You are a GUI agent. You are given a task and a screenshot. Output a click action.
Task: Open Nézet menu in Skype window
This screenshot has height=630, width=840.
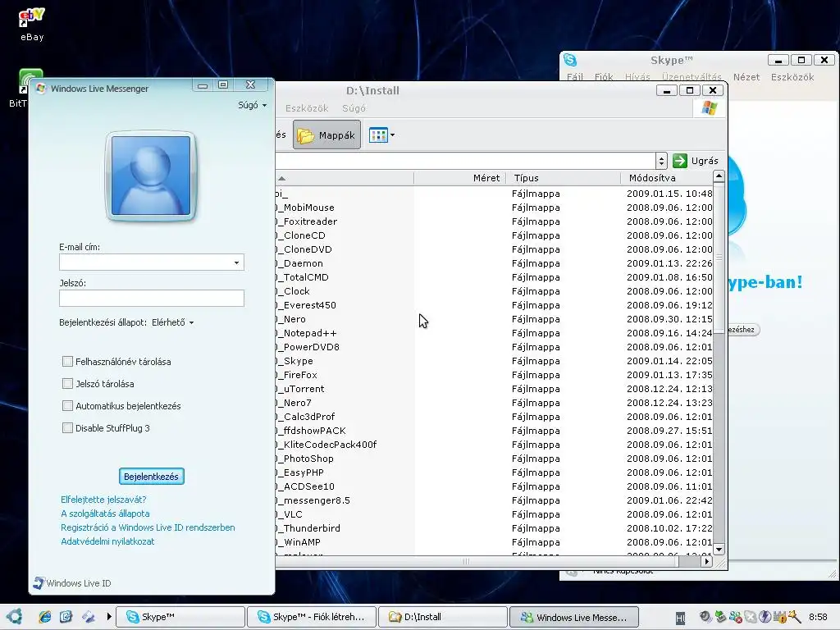746,77
